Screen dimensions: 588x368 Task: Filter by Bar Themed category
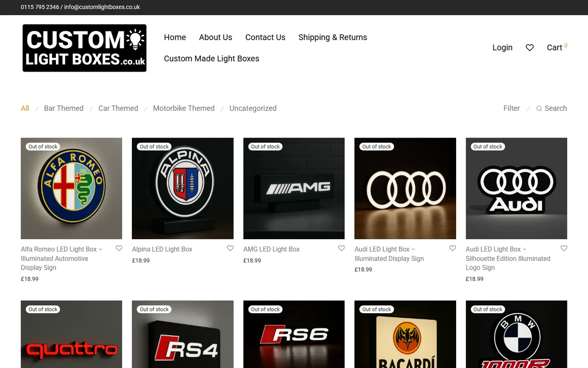pos(64,108)
